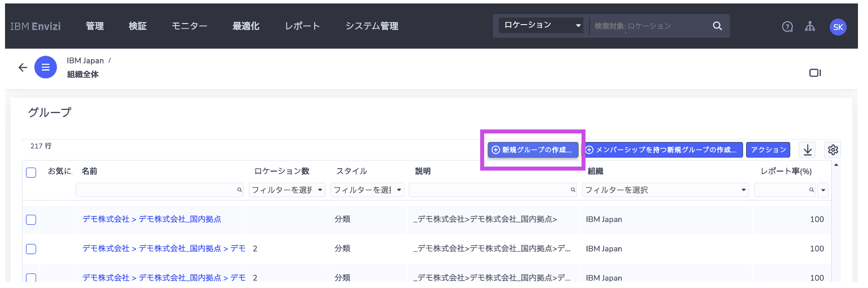Click the 217 行 row count

point(41,146)
